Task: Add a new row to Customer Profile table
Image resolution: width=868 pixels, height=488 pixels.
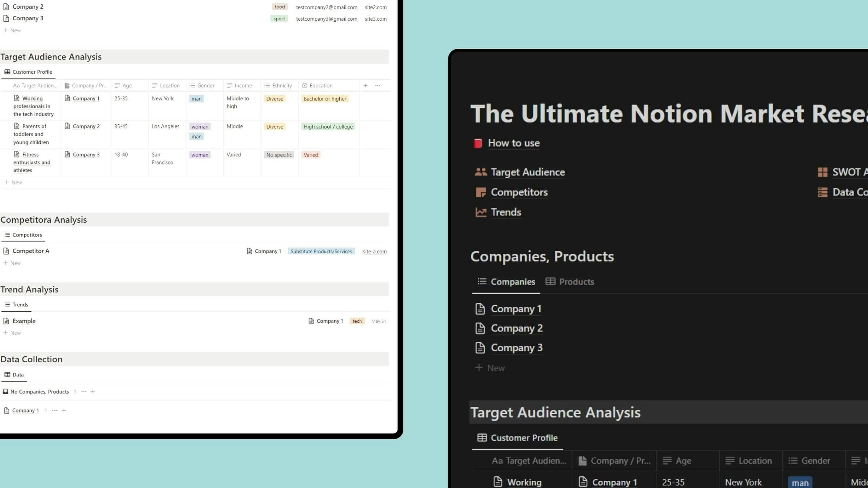Action: click(13, 183)
